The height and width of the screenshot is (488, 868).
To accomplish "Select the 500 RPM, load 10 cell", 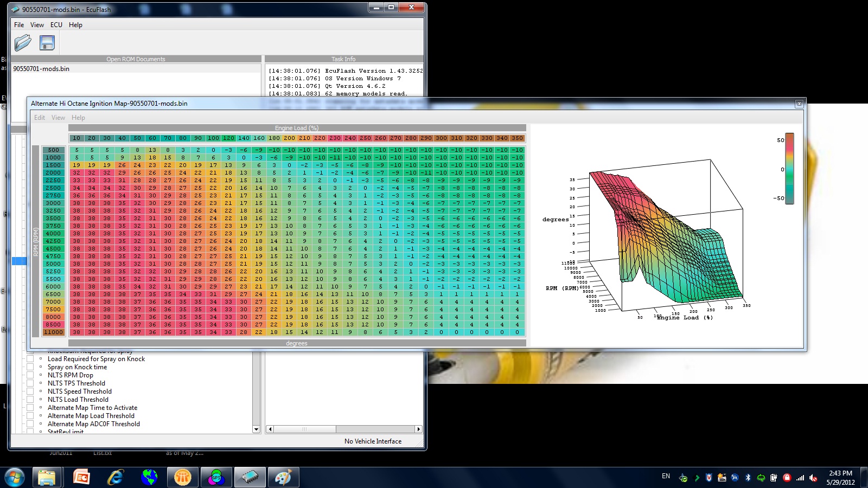I will click(x=76, y=150).
